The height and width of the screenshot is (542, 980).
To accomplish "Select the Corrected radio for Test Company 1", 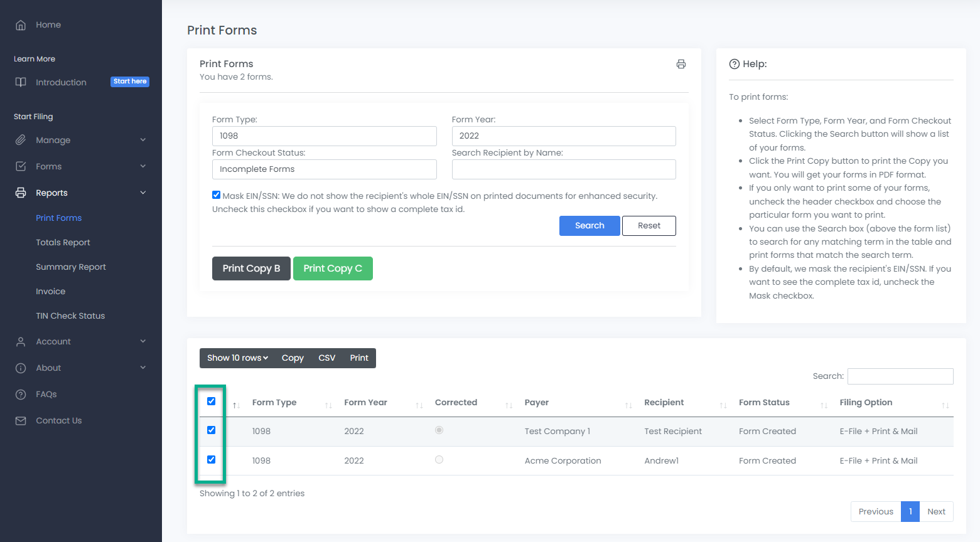I will tap(439, 430).
